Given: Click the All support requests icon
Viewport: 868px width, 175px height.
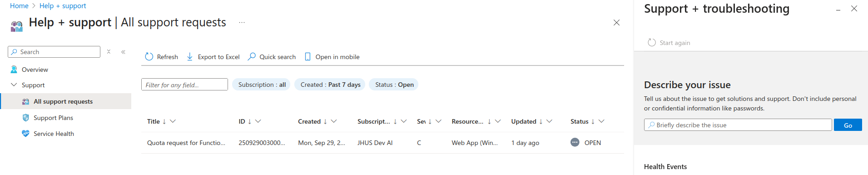Looking at the screenshot, I should [26, 101].
